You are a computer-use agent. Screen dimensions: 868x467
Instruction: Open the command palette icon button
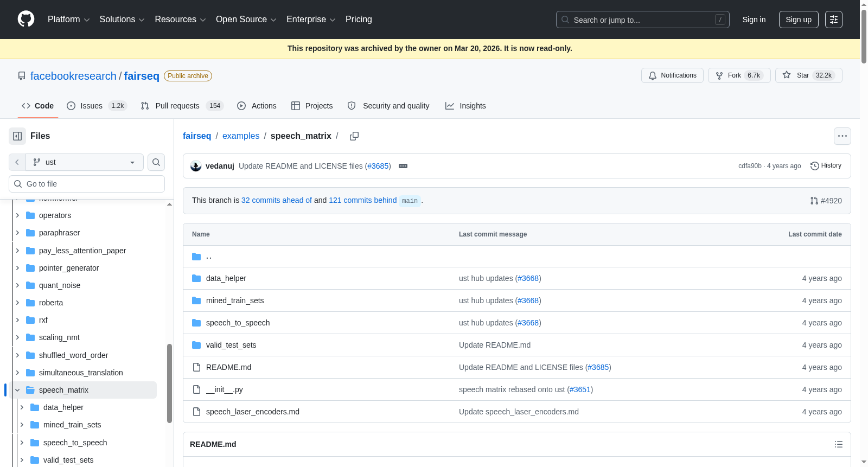(x=834, y=20)
